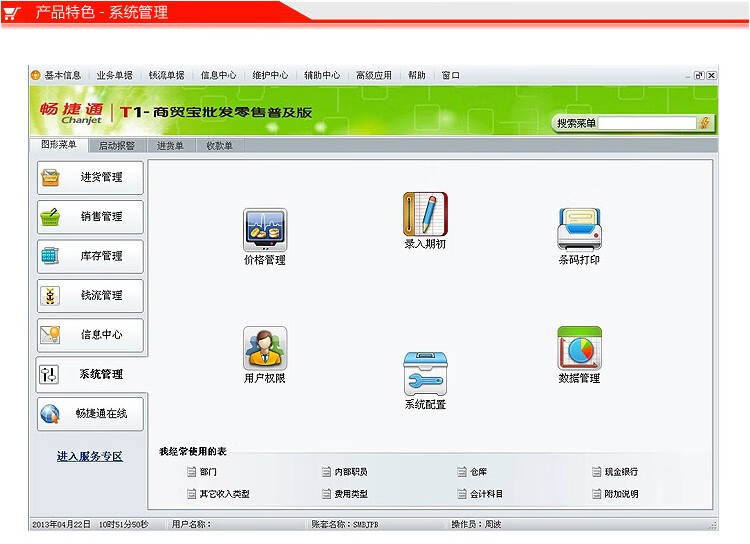
Task: Click the orange app logo icon before 基本信息
Action: (35, 75)
